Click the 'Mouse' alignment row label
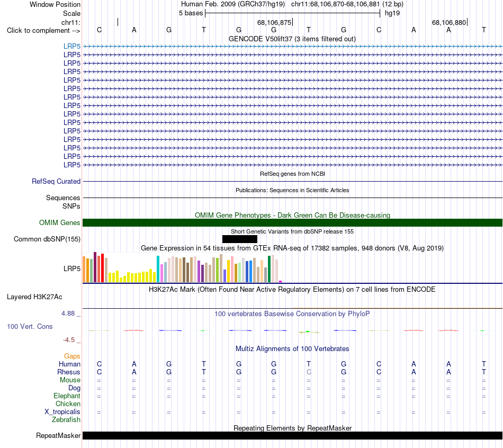The width and height of the screenshot is (503, 448). tap(70, 380)
